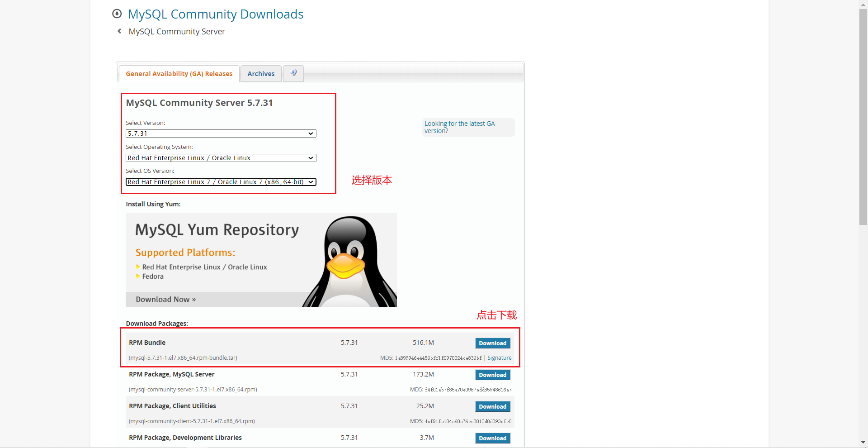
Task: Click the MySQL Yum Repository banner
Action: click(261, 260)
